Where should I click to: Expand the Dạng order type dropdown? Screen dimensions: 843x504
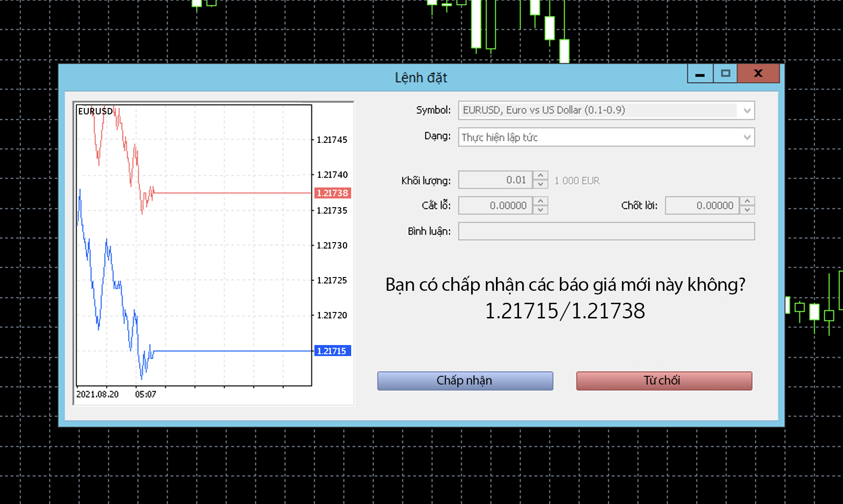tap(746, 137)
